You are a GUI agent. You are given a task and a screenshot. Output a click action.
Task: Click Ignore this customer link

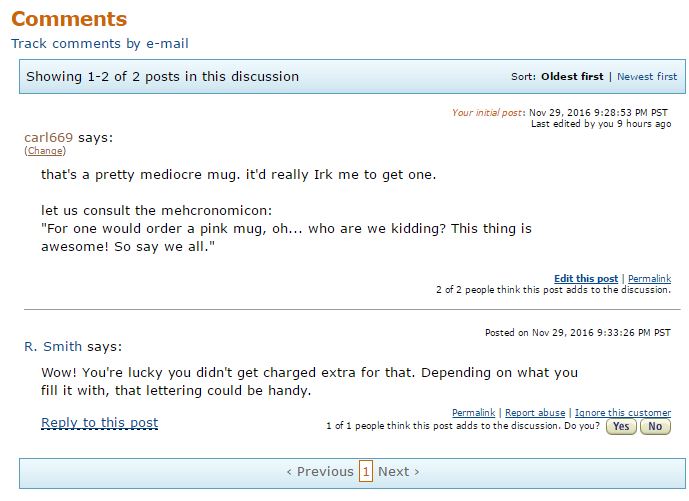click(623, 412)
